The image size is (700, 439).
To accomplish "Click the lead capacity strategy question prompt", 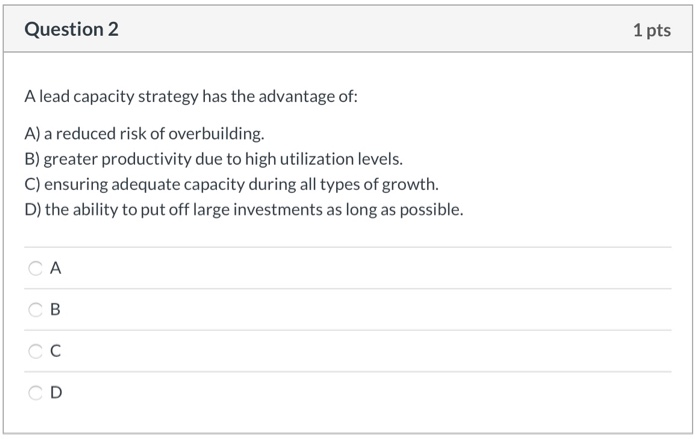I will [191, 96].
